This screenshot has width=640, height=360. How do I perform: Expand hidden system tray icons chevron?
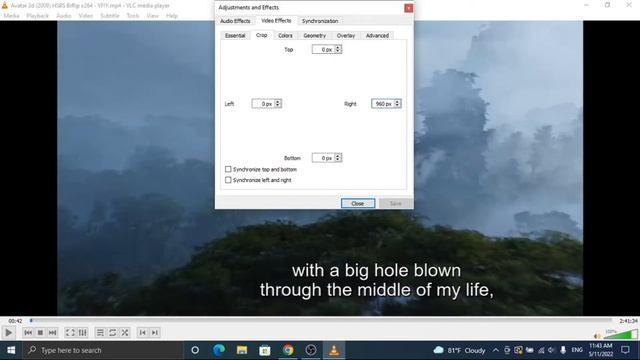coord(496,350)
